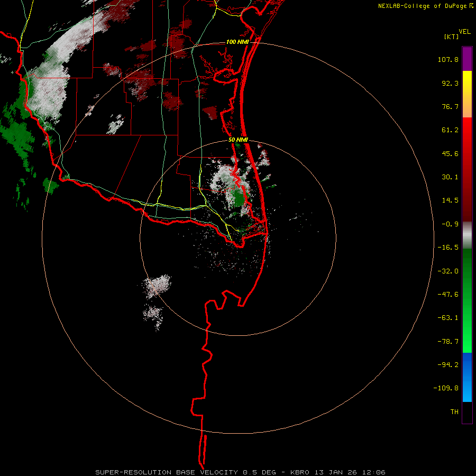Click the -78.7 velocity scale value
The width and height of the screenshot is (476, 476).
[448, 342]
